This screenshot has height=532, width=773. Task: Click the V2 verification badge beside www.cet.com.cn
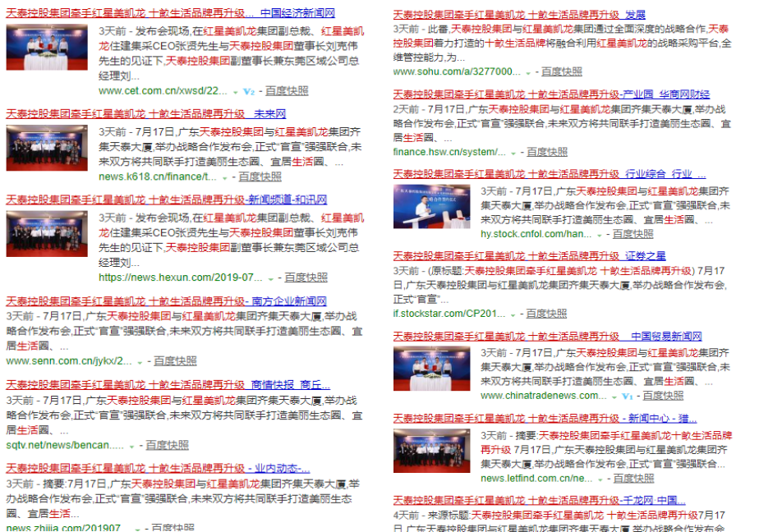249,92
